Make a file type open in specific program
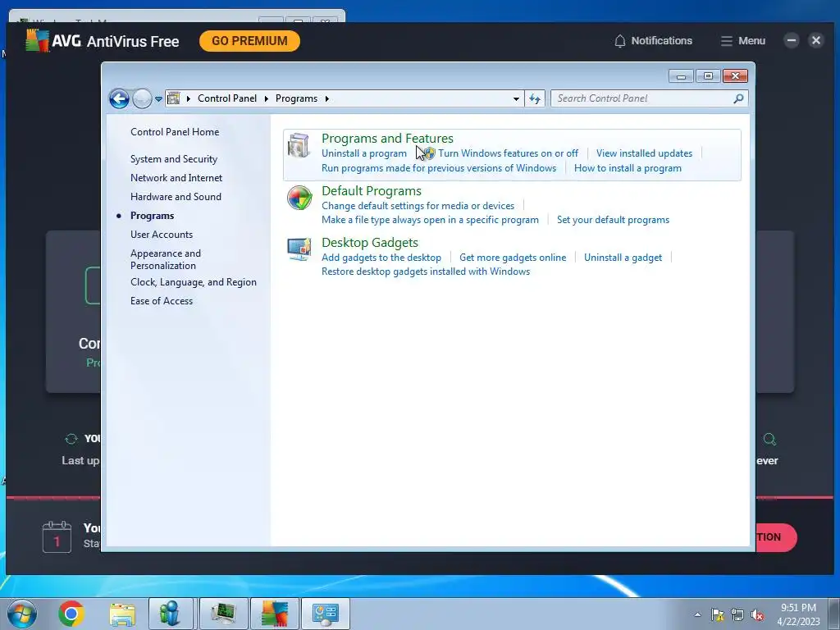 click(430, 220)
